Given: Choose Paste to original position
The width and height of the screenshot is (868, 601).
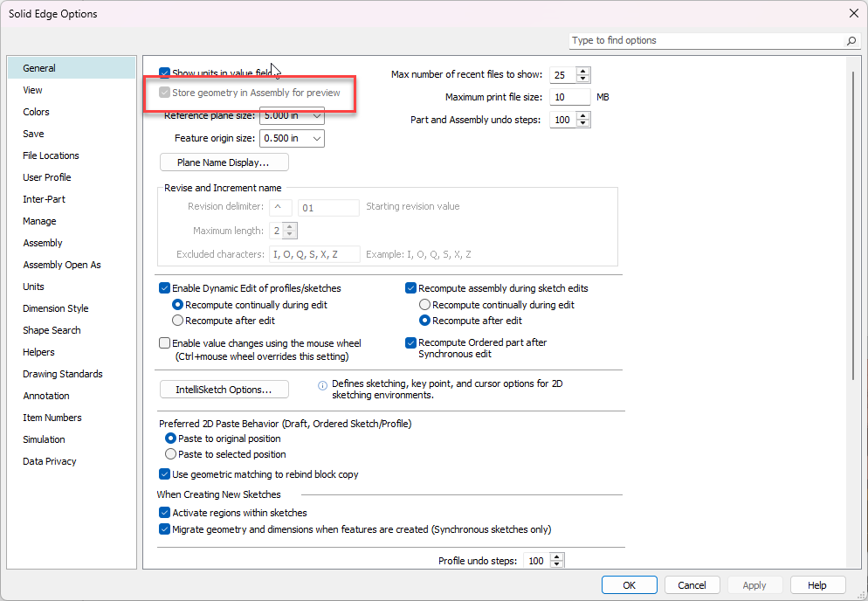Looking at the screenshot, I should [x=170, y=439].
